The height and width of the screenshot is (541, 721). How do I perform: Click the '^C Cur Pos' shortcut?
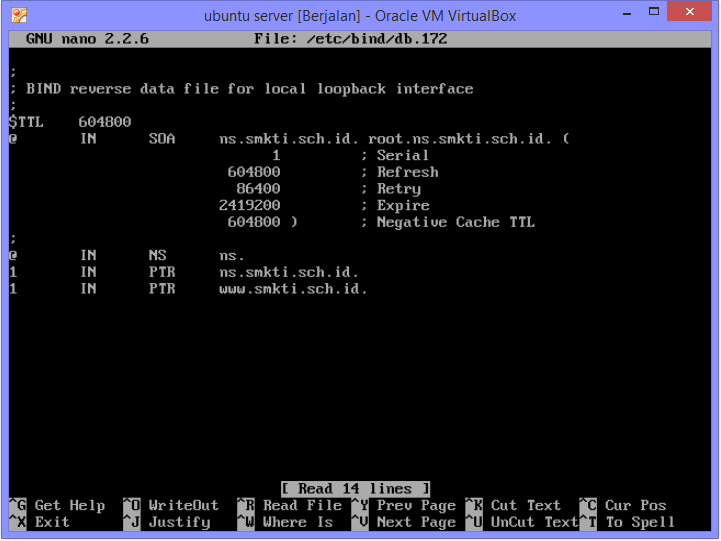click(623, 505)
